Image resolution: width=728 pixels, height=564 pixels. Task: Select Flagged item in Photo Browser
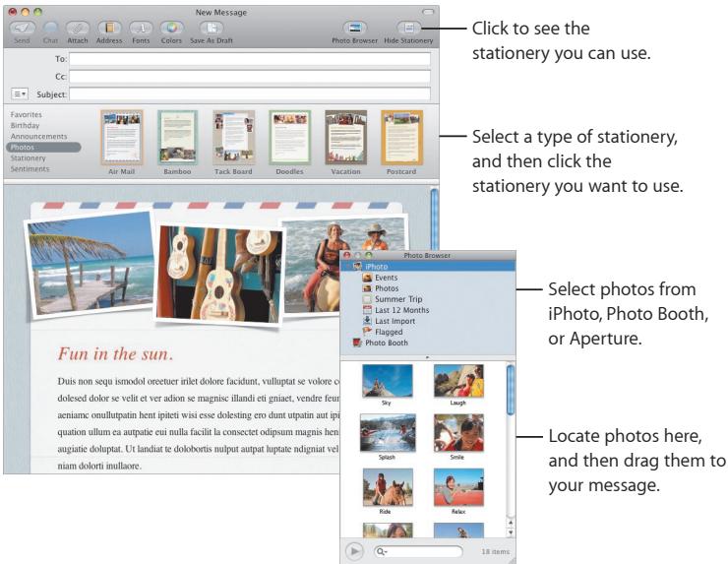tap(389, 332)
